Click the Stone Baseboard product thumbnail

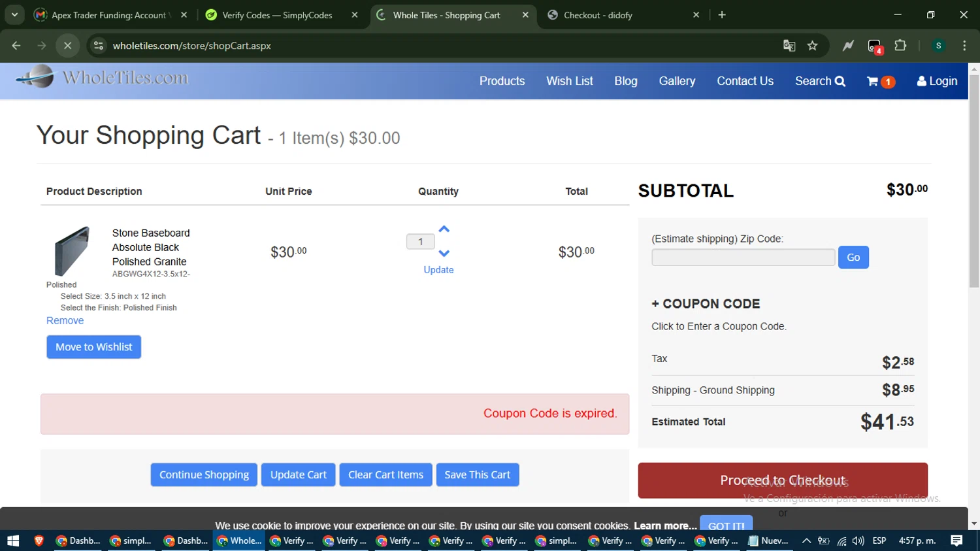click(72, 252)
